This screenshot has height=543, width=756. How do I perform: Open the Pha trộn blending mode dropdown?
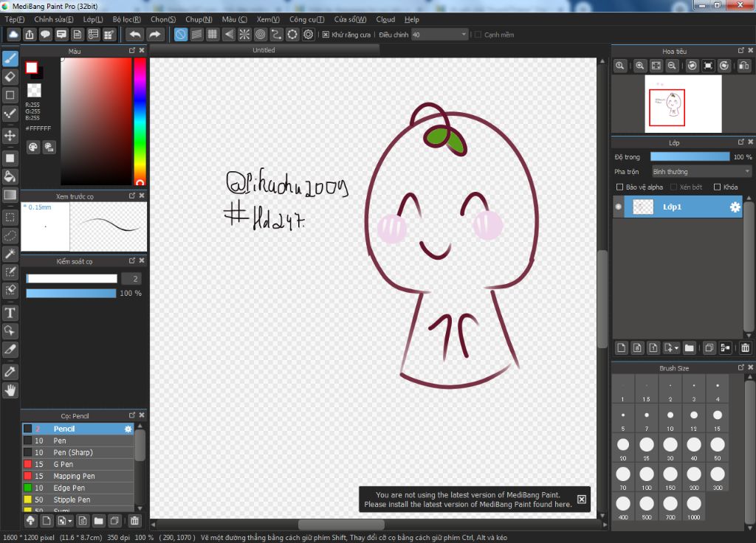(701, 171)
